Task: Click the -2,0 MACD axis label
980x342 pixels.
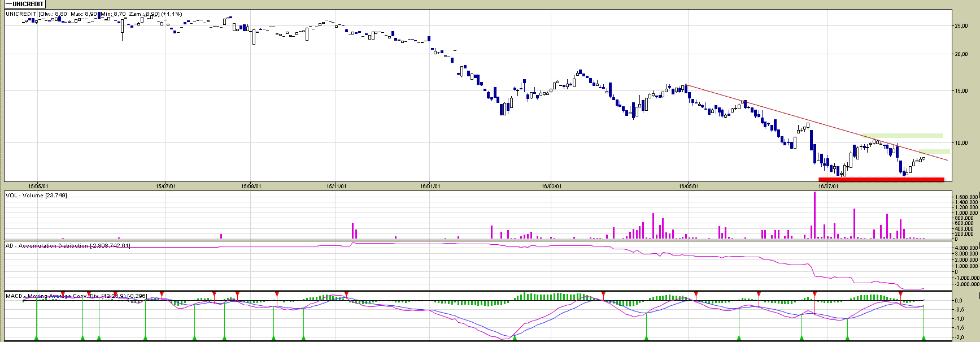Action: click(959, 337)
